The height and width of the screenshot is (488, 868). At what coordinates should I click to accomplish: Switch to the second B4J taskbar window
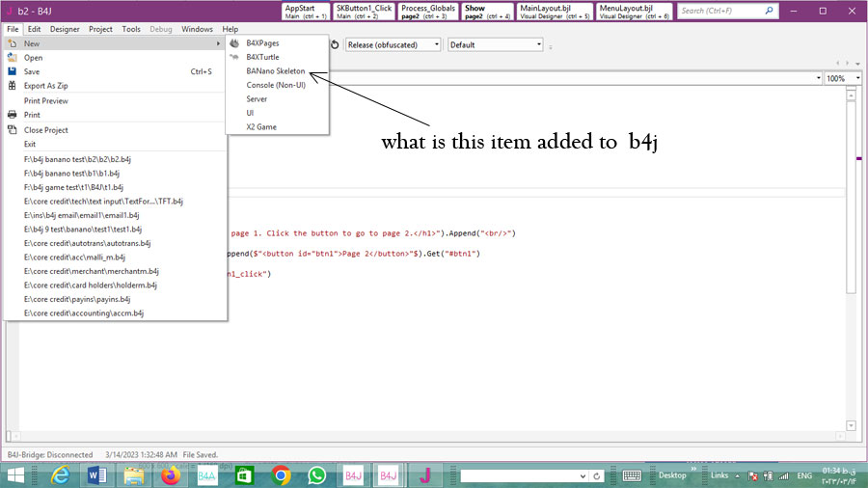coord(388,475)
